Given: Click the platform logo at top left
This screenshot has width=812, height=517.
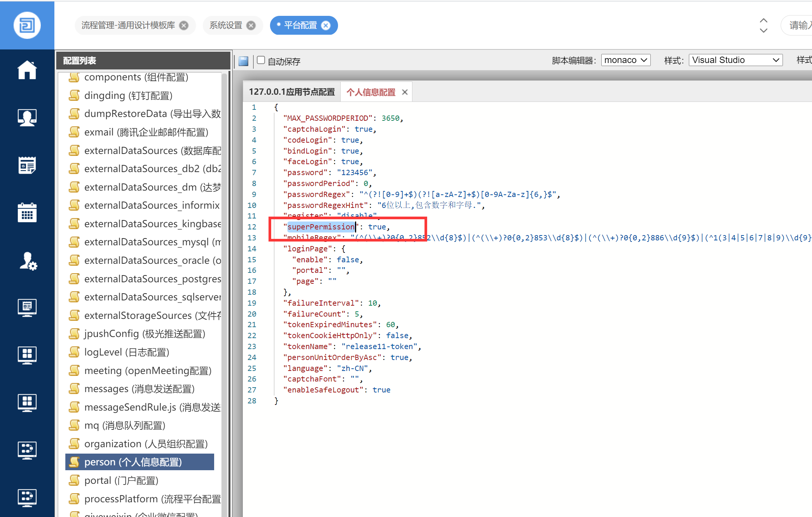Looking at the screenshot, I should point(27,25).
